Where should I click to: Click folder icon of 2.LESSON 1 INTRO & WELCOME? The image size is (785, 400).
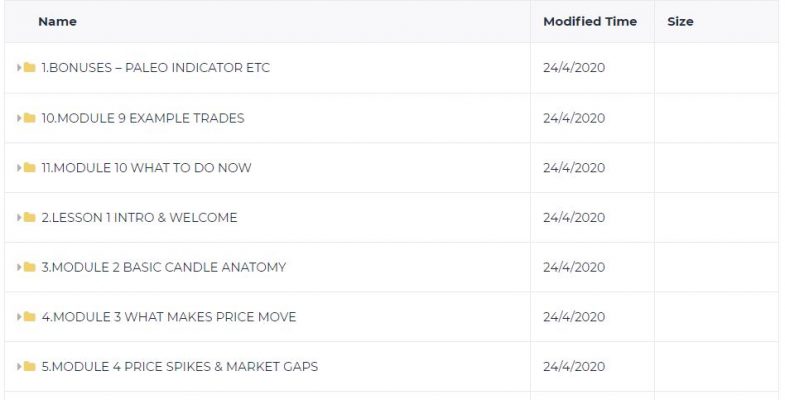click(30, 217)
